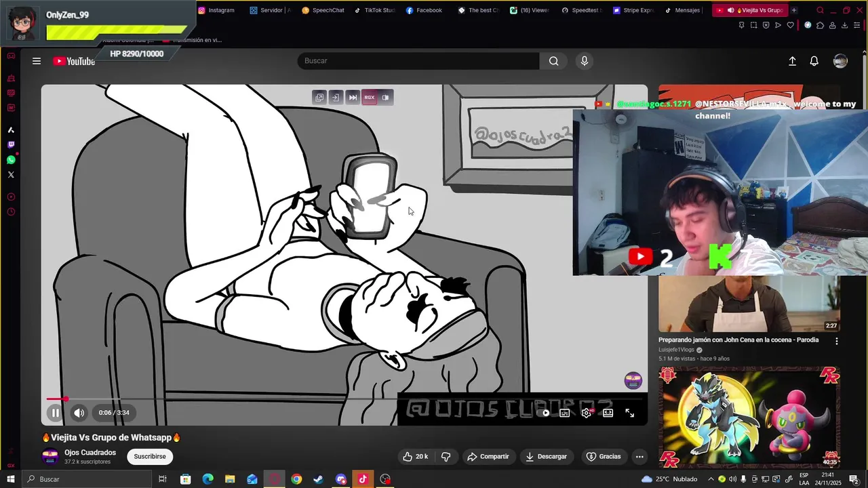The width and height of the screenshot is (868, 488).
Task: Enter fullscreen video mode
Action: tap(629, 413)
